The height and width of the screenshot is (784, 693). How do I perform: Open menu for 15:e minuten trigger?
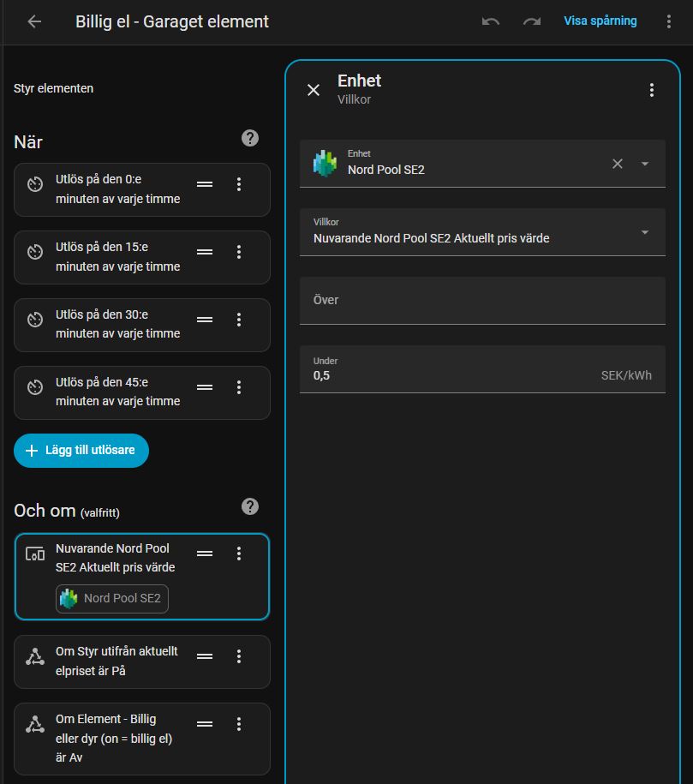(239, 252)
